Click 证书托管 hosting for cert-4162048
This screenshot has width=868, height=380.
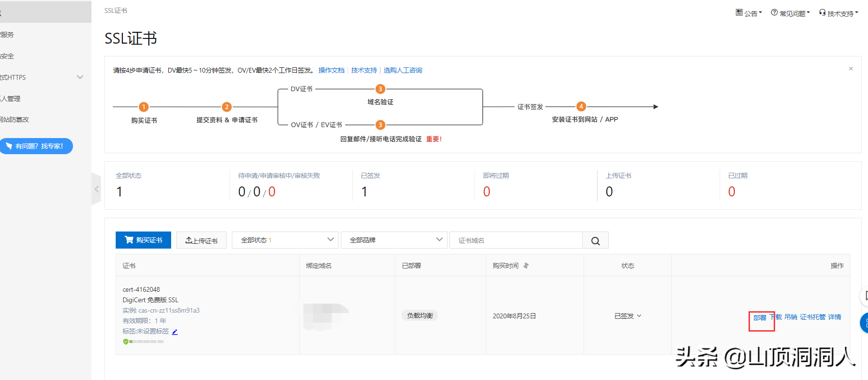tap(813, 317)
